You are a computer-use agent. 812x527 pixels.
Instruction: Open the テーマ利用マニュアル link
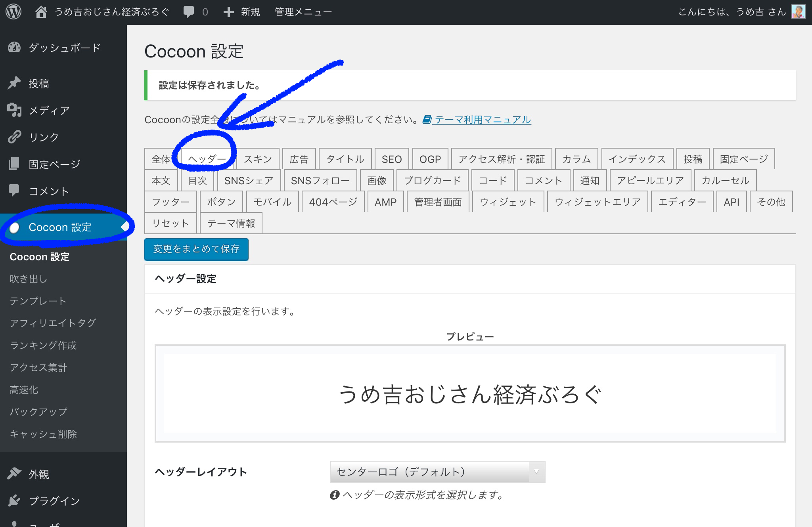483,120
